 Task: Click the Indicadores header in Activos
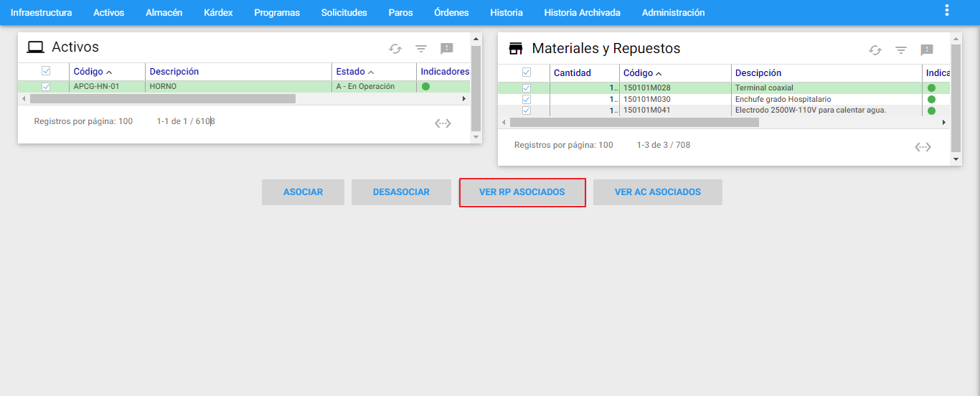tap(445, 72)
